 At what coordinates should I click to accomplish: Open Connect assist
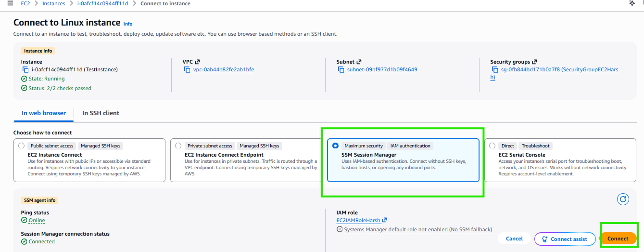[x=565, y=239]
